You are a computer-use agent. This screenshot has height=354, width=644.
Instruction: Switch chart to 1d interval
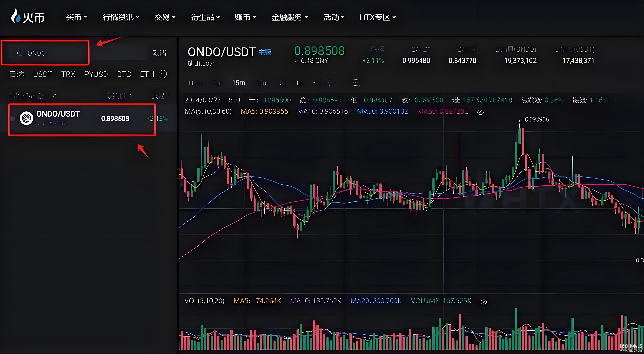tap(300, 83)
